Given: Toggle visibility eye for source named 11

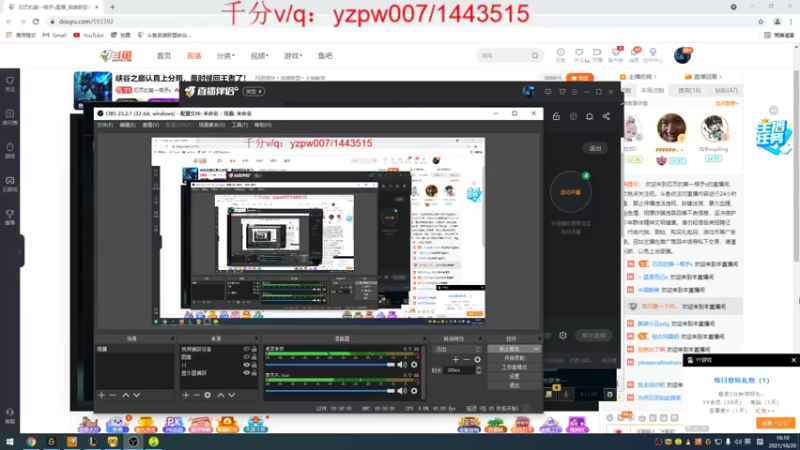Looking at the screenshot, I should (x=246, y=365).
